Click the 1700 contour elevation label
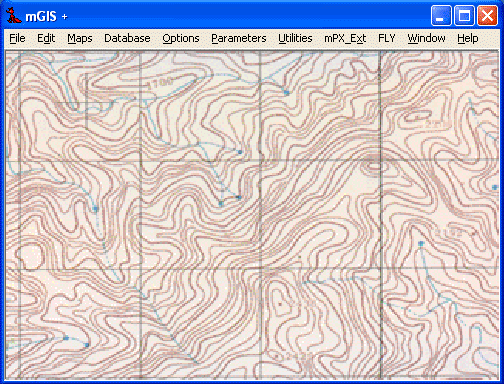The image size is (504, 384). click(162, 82)
